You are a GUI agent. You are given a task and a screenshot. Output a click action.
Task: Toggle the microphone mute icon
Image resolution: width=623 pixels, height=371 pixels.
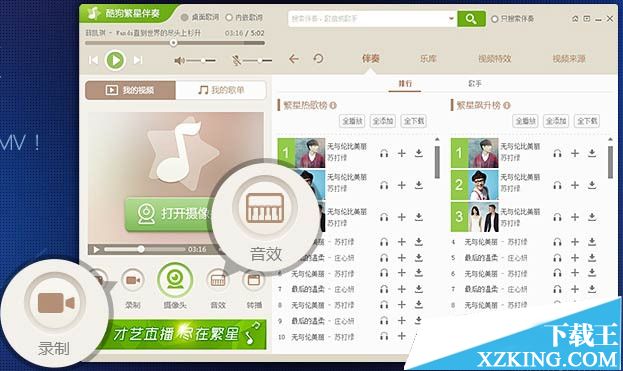[x=237, y=60]
